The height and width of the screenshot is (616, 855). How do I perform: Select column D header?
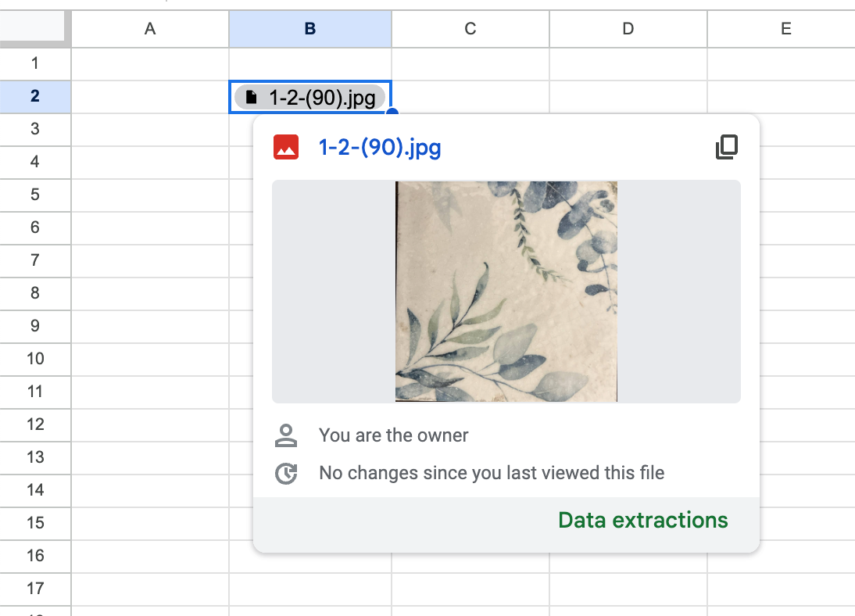click(x=628, y=29)
